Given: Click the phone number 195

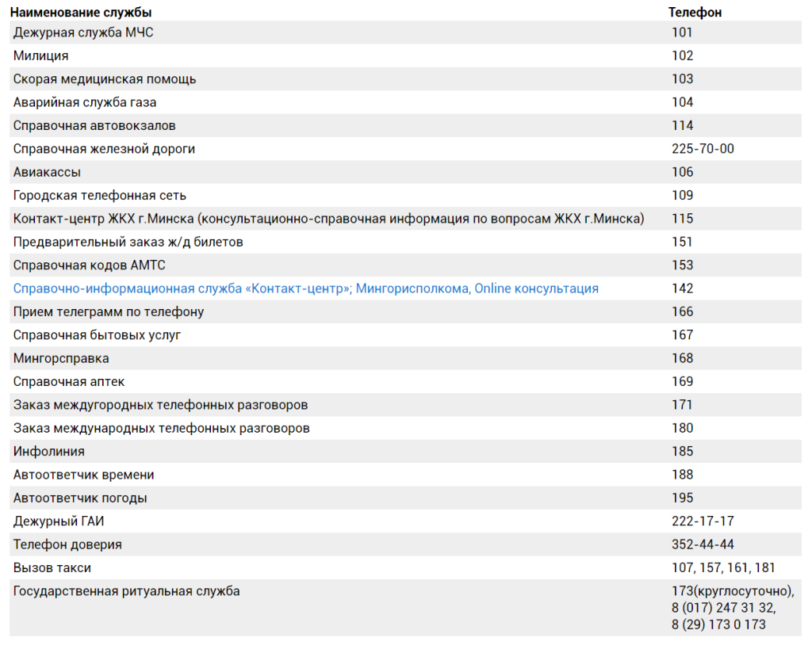Looking at the screenshot, I should click(x=683, y=498).
